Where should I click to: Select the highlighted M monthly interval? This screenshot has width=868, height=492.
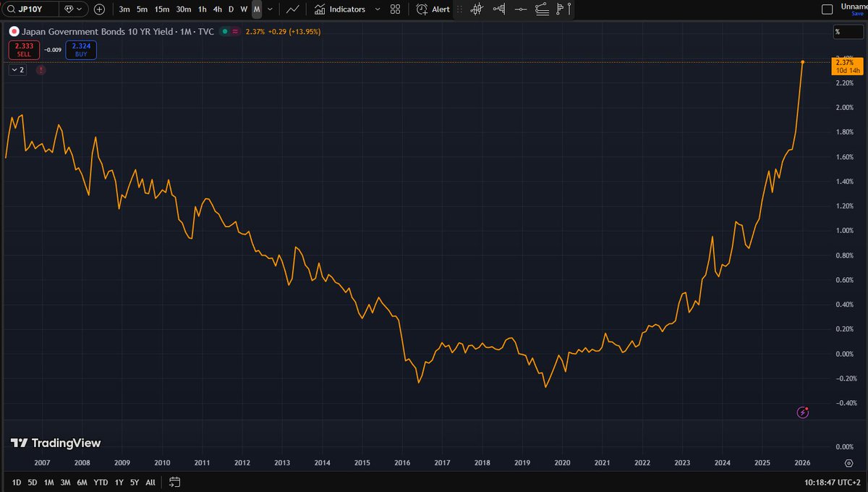(257, 9)
